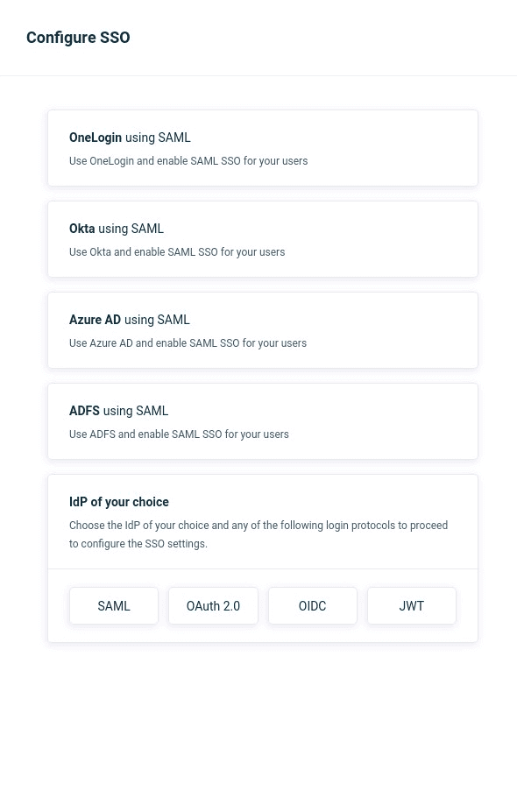Choose the Azure AD using SAML card
The width and height of the screenshot is (517, 812).
pyautogui.click(x=263, y=330)
